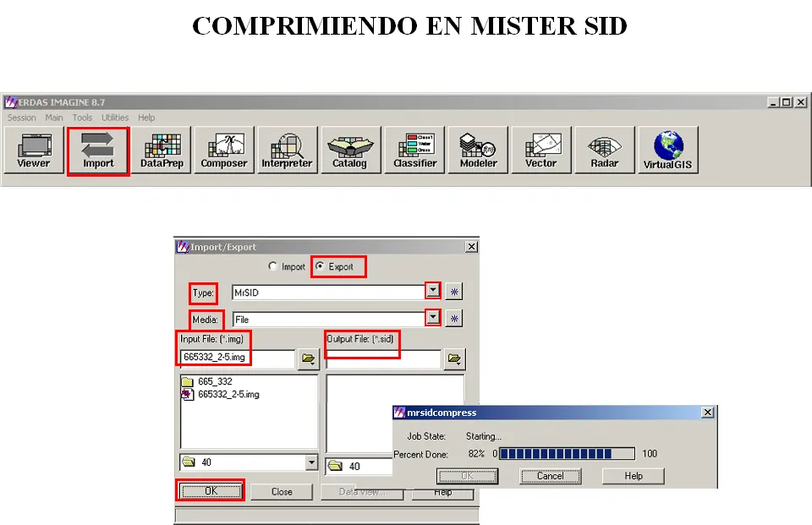Screen dimensions: 812x525
Task: Select the 665332_2-5.img file in the list
Action: [x=221, y=395]
